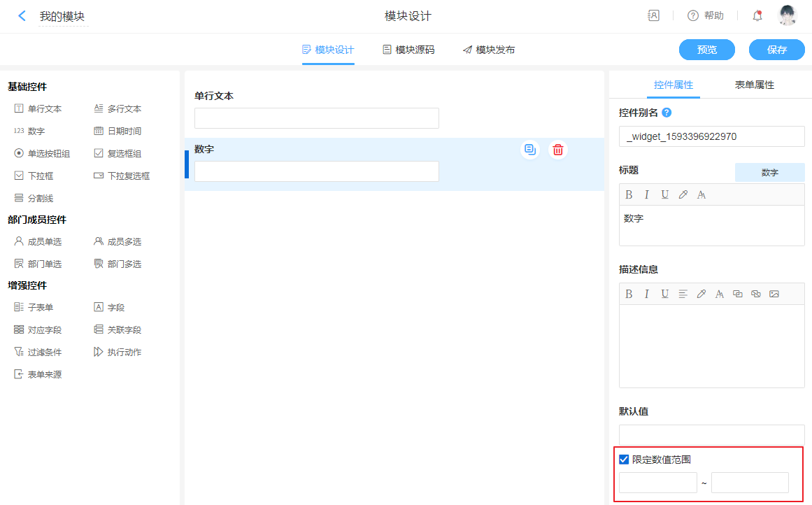Open the 模块源码 tab
The height and width of the screenshot is (505, 812).
[408, 50]
